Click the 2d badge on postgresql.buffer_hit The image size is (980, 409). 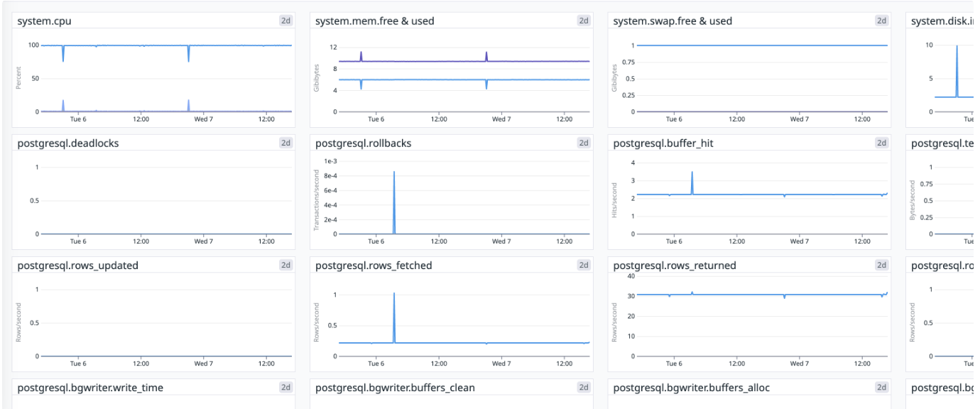[x=881, y=143]
